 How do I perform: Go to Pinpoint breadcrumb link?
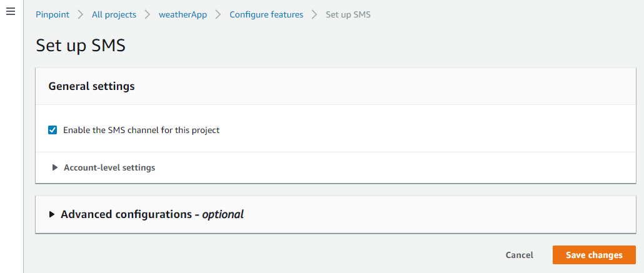coord(52,14)
